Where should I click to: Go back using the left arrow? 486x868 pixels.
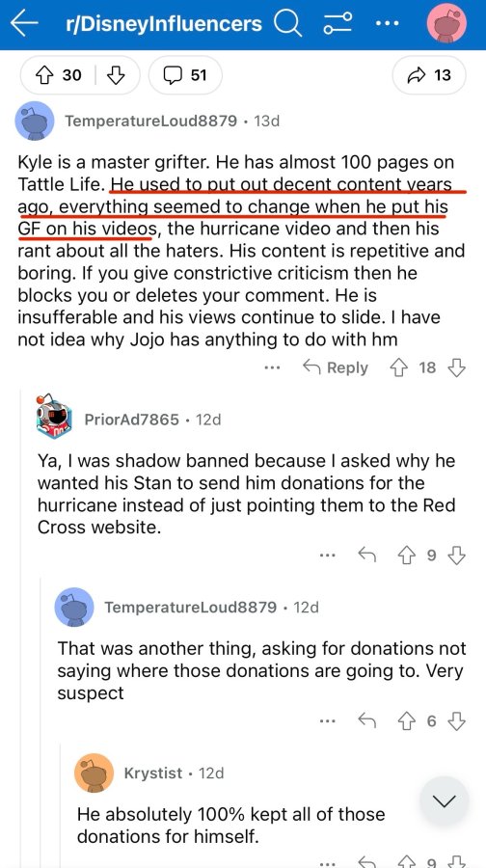coord(24,24)
